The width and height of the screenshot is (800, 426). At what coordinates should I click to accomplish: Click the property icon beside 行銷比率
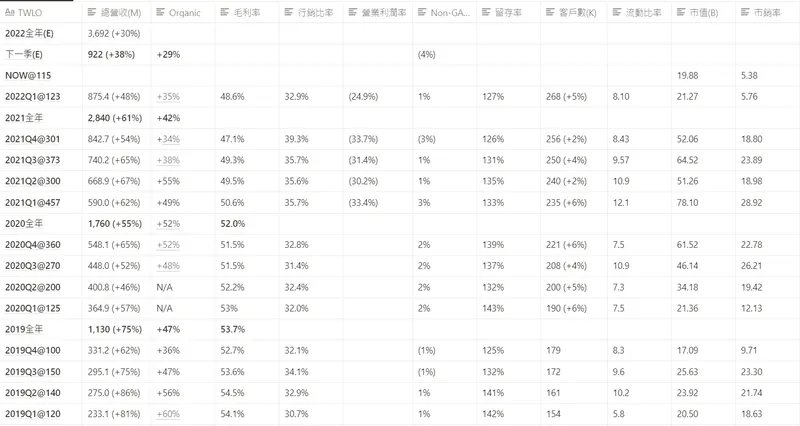(290, 12)
